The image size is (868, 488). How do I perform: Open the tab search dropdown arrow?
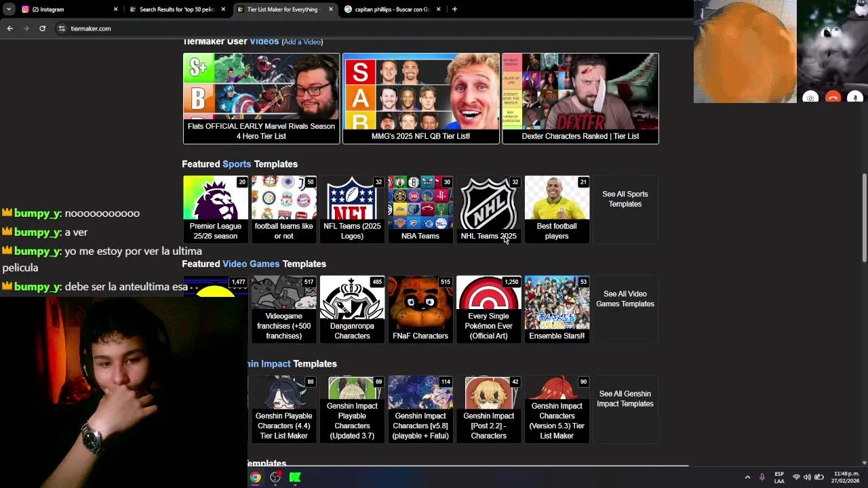point(9,9)
